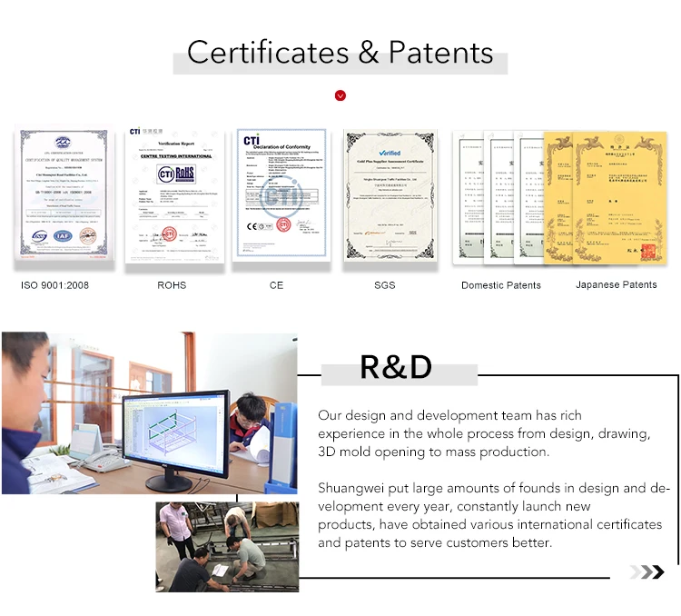
Task: Click the 'R&D' heading
Action: [396, 367]
